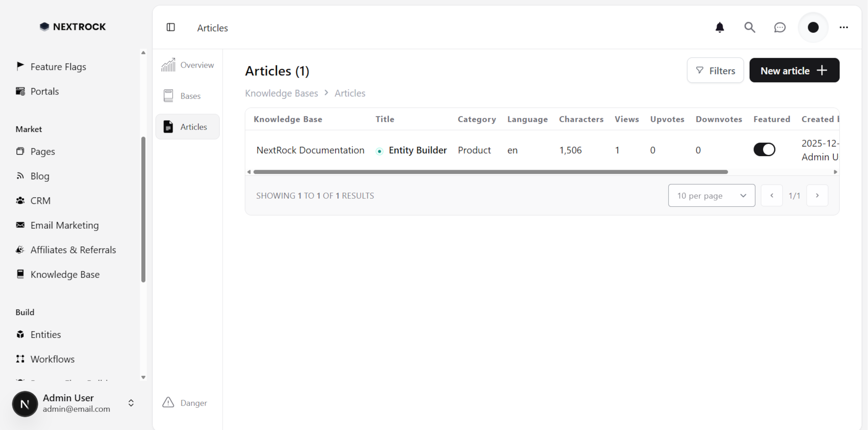Click the Danger warning icon

click(x=168, y=403)
